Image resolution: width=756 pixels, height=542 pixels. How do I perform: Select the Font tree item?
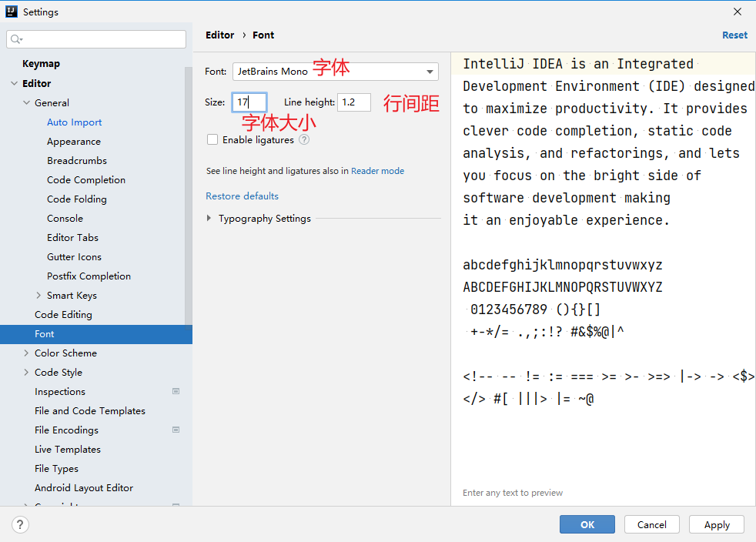click(x=96, y=334)
